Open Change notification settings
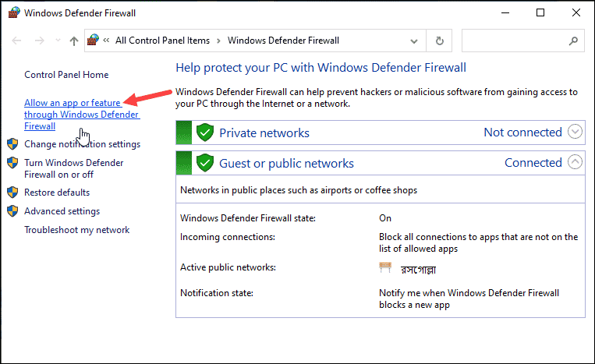This screenshot has height=364, width=595. coord(83,144)
